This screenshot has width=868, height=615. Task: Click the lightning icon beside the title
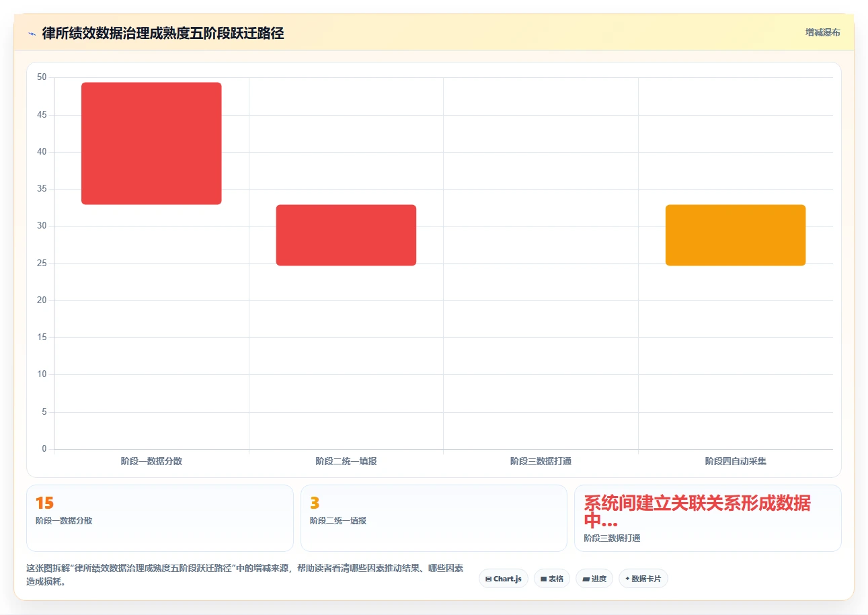(x=32, y=34)
